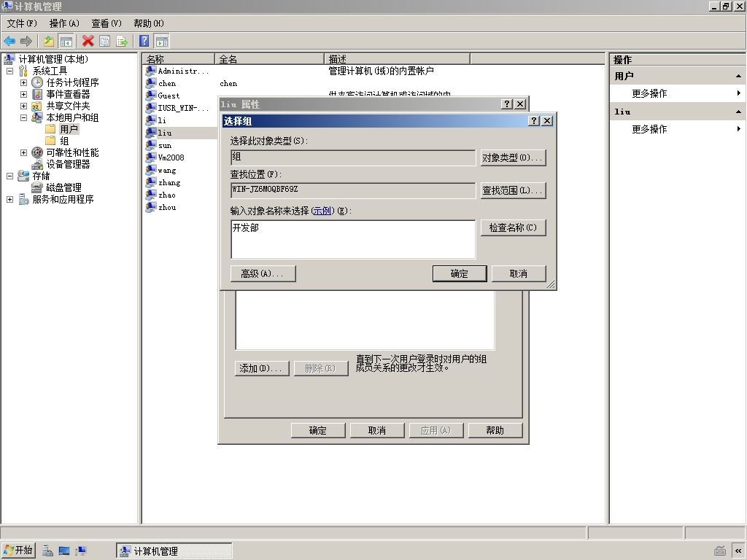Select the Guest user icon in list
747x560 pixels.
(x=151, y=96)
